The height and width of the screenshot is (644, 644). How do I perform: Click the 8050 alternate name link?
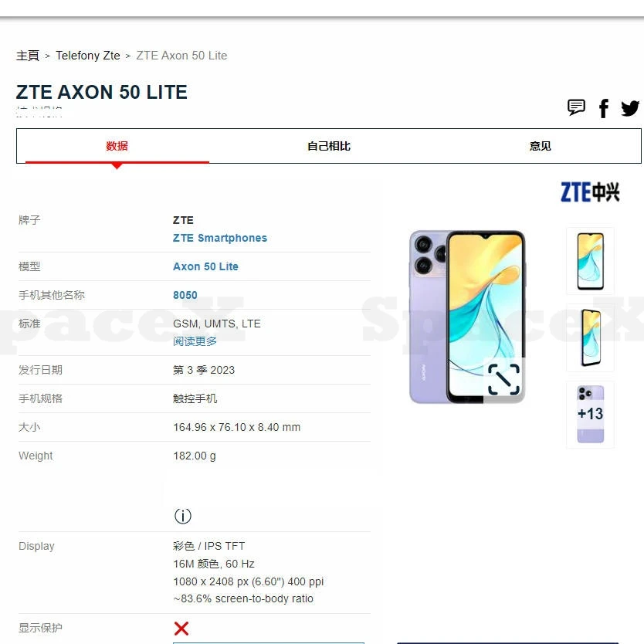click(x=185, y=295)
